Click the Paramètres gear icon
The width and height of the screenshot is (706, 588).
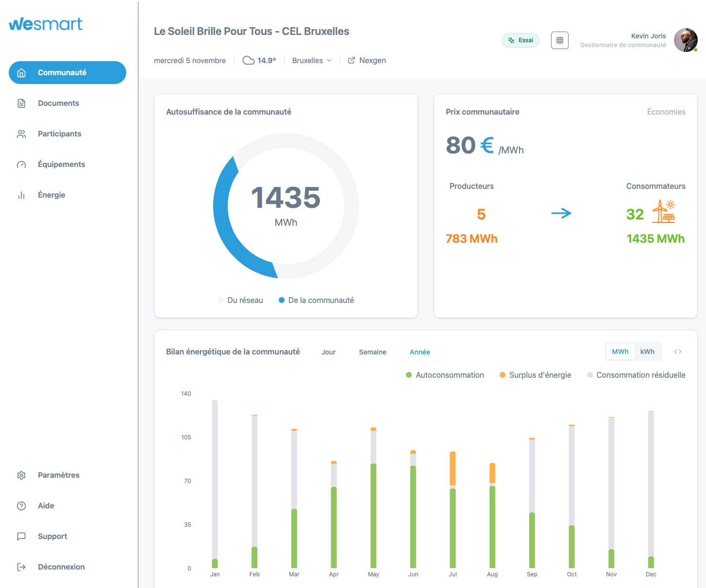click(21, 475)
